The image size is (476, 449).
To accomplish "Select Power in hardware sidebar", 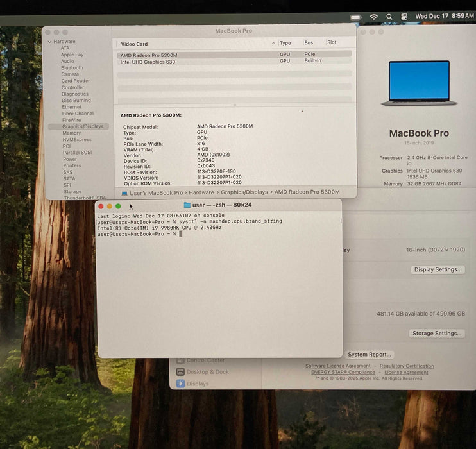I will click(70, 159).
